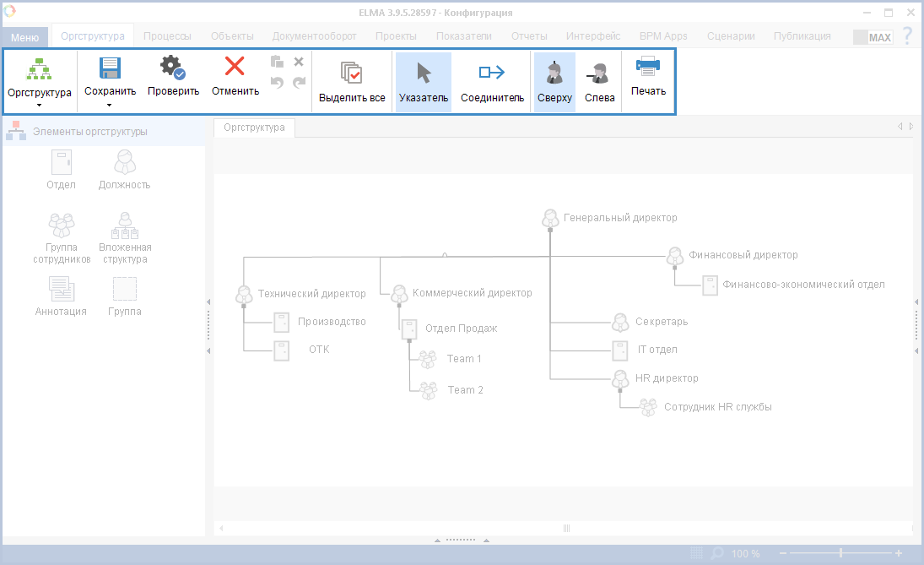924x565 pixels.
Task: Open the dropdown arrow under Сохранить
Action: (x=110, y=105)
